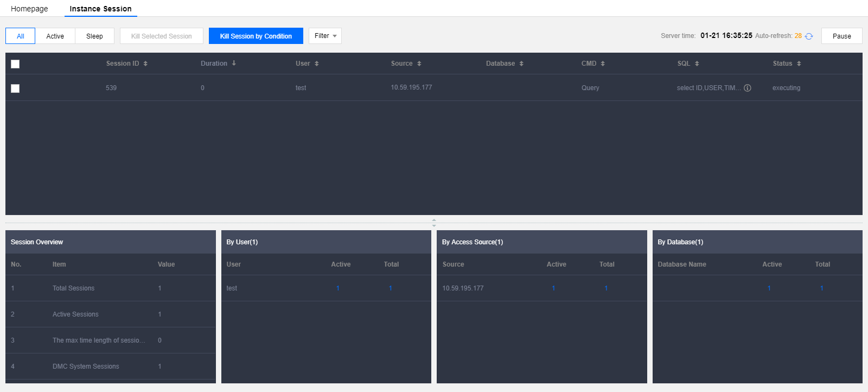Select the Active sessions filter
Screen dimensions: 868x392
[55, 36]
